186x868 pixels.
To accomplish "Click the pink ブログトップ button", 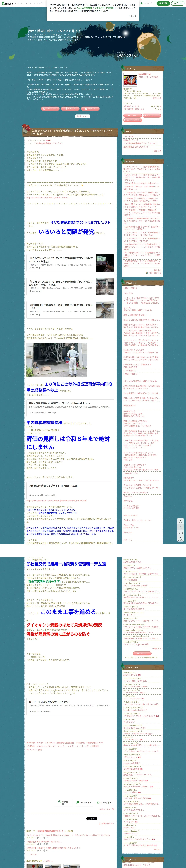I will pyautogui.click(x=50, y=108).
